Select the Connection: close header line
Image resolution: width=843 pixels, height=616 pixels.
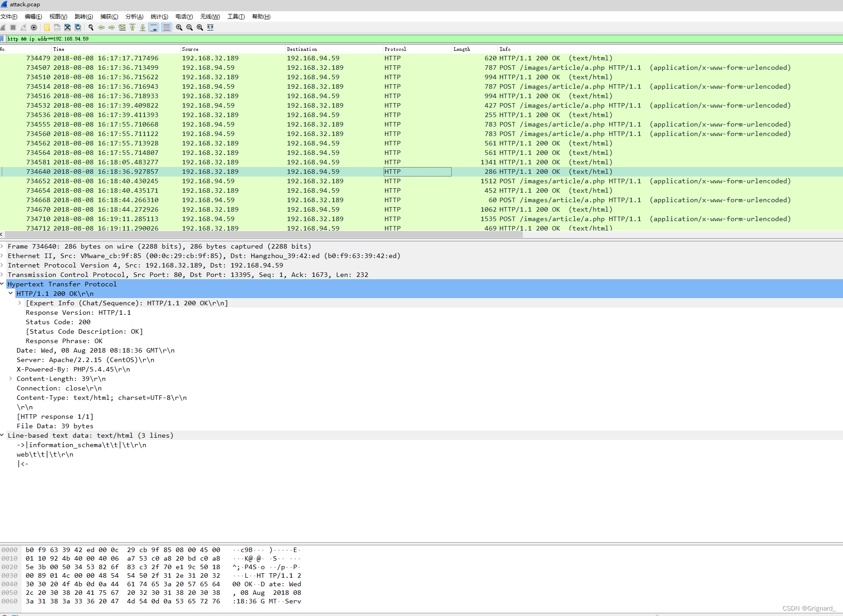click(x=59, y=388)
